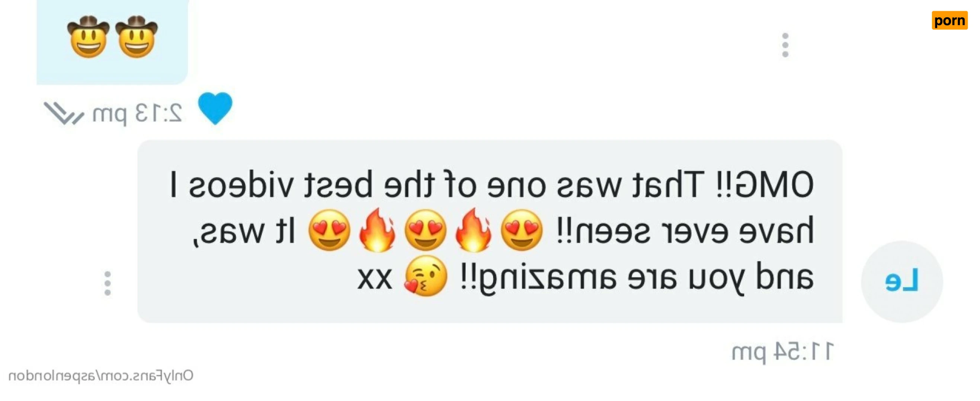The height and width of the screenshot is (401, 980).
Task: Click the fire emoji nearest 'seen!!'
Action: tap(474, 230)
